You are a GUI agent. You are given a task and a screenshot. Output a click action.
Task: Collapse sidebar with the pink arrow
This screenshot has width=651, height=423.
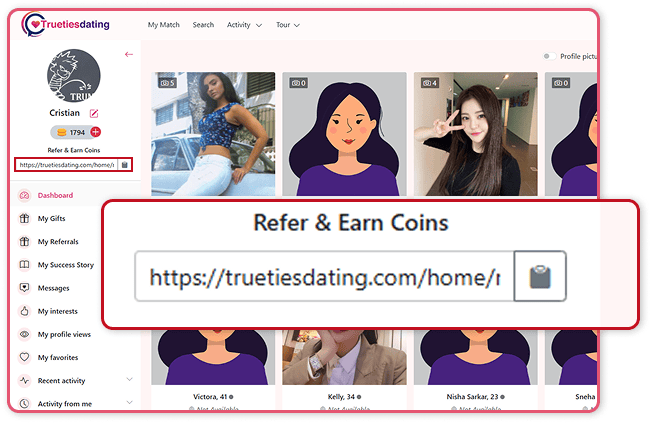129,54
